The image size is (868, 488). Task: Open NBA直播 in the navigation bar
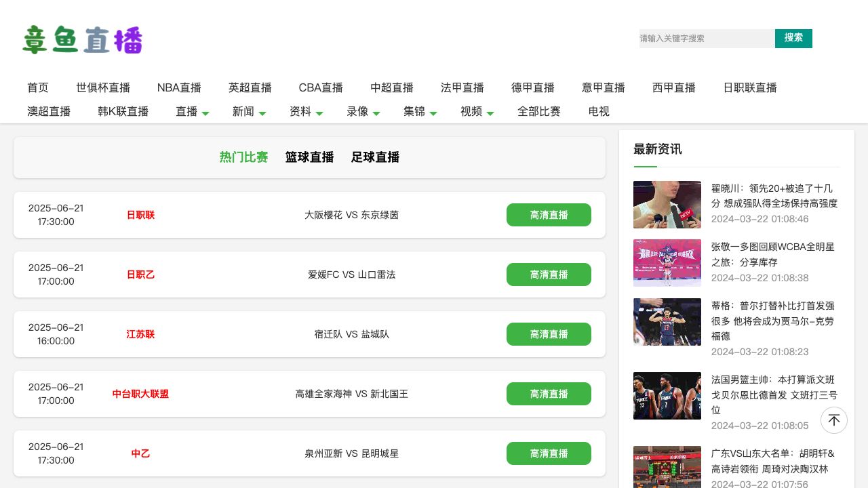179,88
